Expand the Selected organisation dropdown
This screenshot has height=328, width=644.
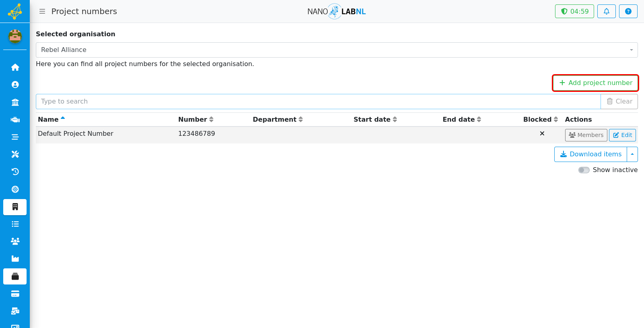click(x=336, y=50)
